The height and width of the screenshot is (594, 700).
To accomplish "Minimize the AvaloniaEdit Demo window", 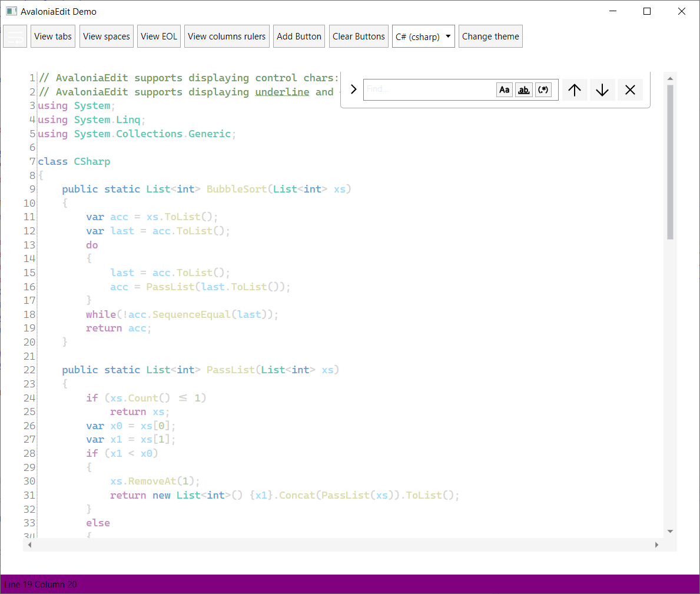I will pos(613,11).
